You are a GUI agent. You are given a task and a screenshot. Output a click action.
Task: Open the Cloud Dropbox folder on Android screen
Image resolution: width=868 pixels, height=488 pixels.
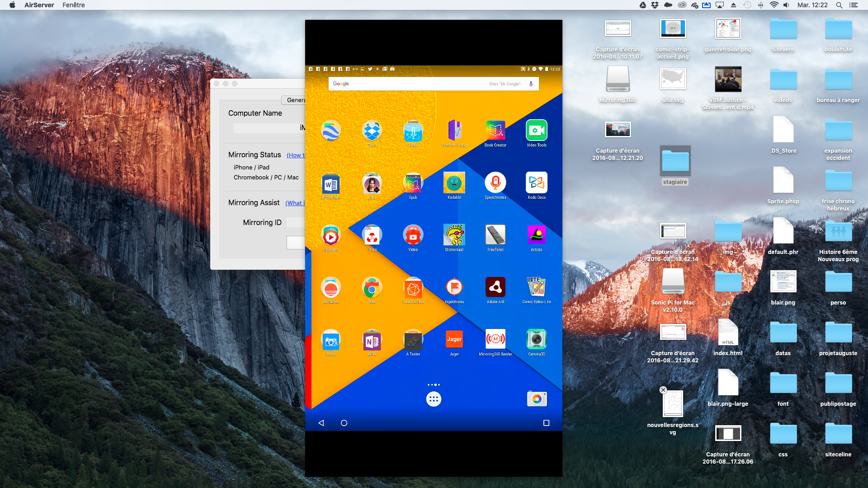tap(372, 131)
